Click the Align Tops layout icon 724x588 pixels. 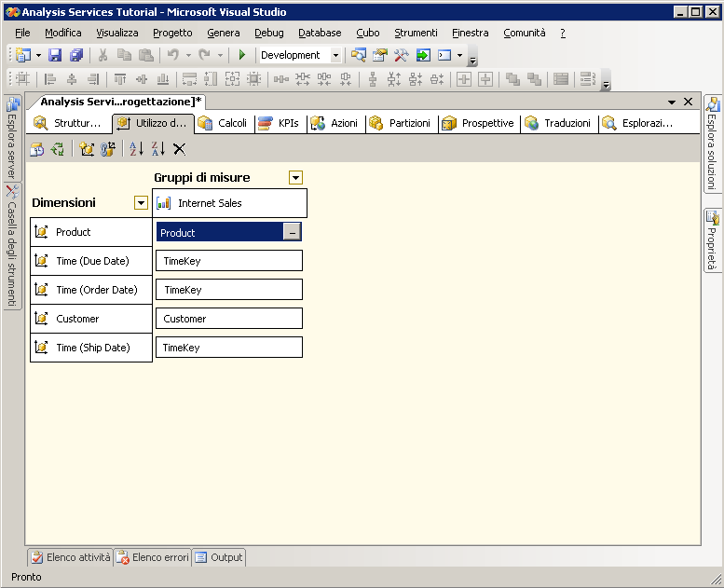(x=120, y=79)
